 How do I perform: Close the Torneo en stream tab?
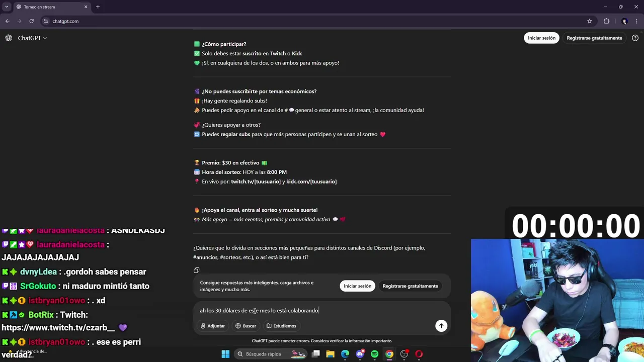[x=86, y=7]
